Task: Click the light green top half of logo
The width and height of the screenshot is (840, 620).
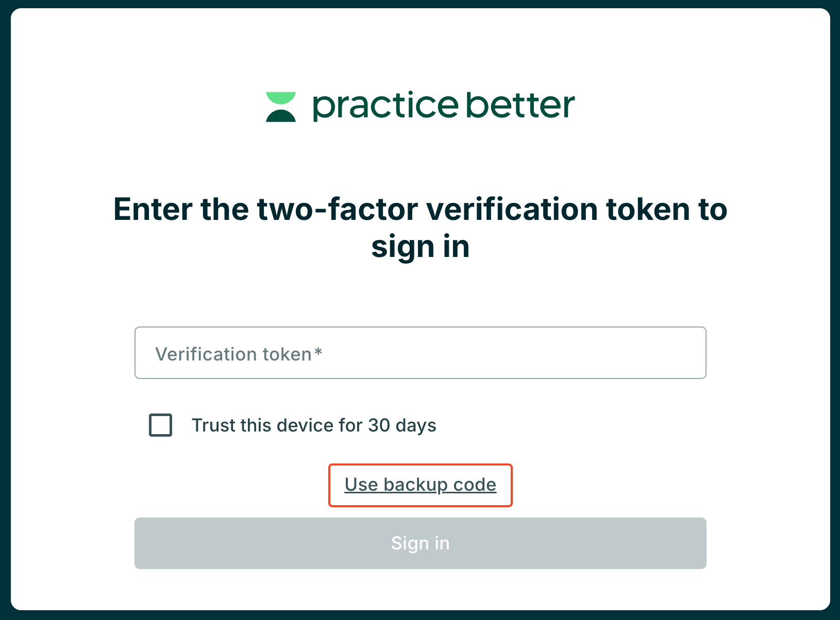Action: click(x=281, y=98)
